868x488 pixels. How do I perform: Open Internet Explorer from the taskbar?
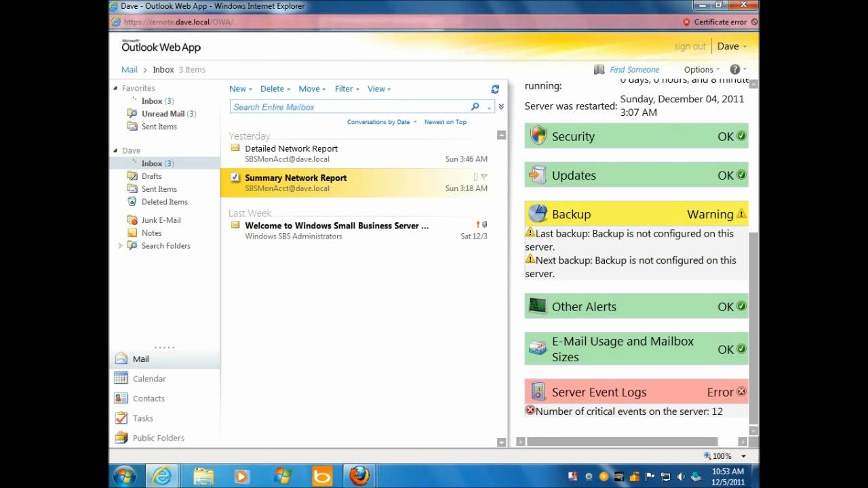tap(161, 476)
